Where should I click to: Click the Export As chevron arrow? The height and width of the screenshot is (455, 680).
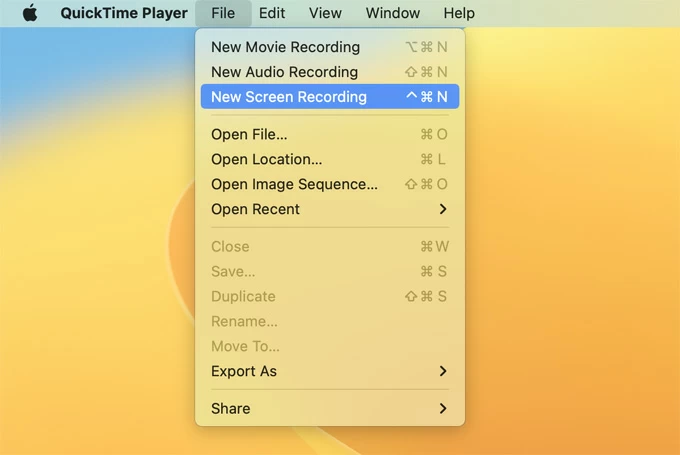point(443,371)
